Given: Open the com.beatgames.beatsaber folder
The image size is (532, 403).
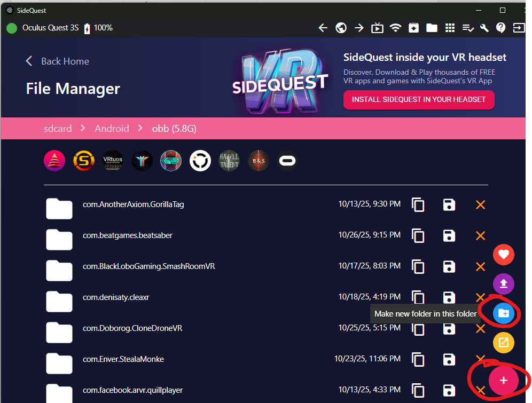Looking at the screenshot, I should pyautogui.click(x=128, y=235).
